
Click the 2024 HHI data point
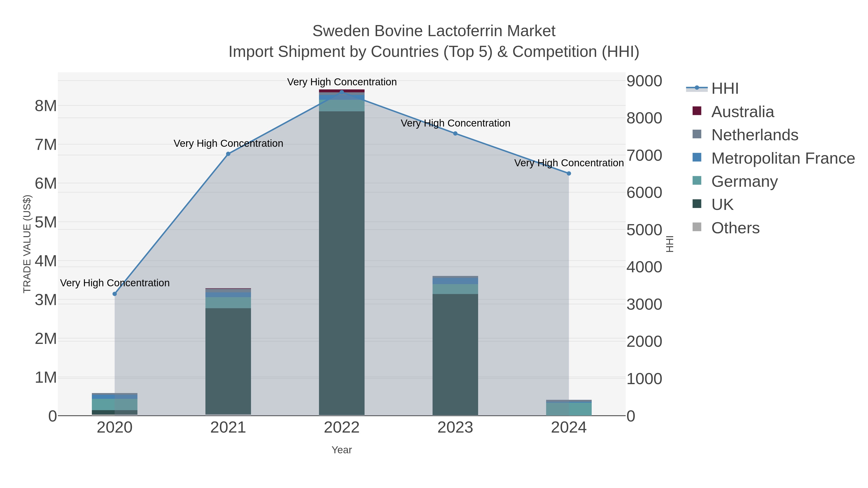(x=569, y=174)
